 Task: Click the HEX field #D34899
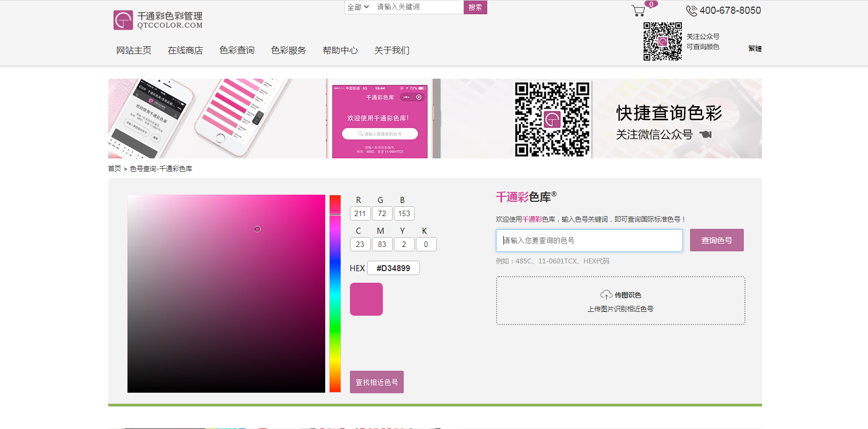click(x=393, y=268)
